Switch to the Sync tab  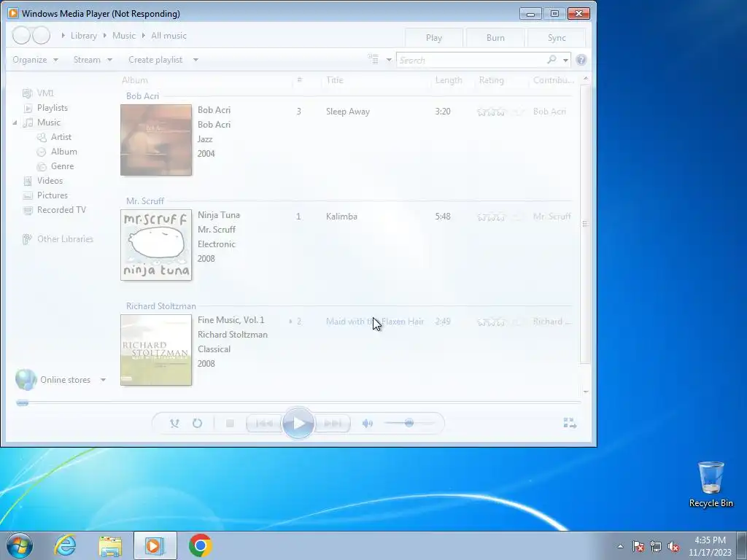point(557,38)
